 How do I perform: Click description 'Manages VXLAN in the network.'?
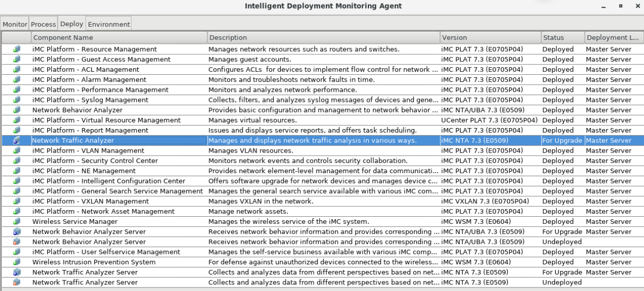tap(260, 201)
